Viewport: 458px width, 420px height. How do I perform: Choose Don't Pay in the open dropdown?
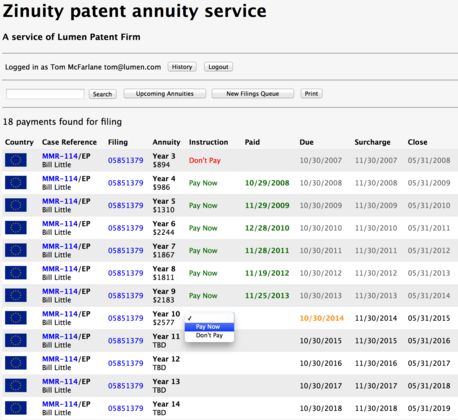coord(209,335)
